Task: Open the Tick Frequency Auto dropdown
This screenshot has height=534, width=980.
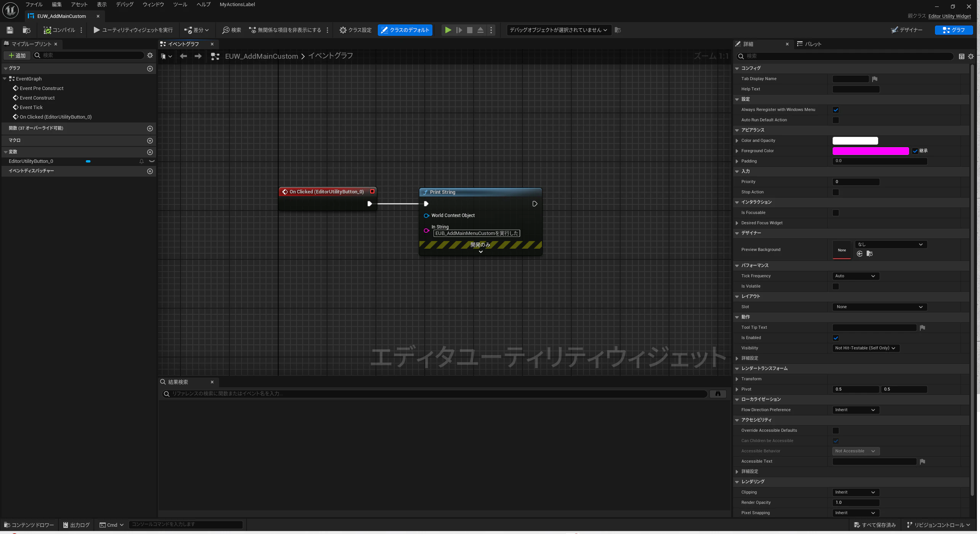Action: (x=856, y=276)
